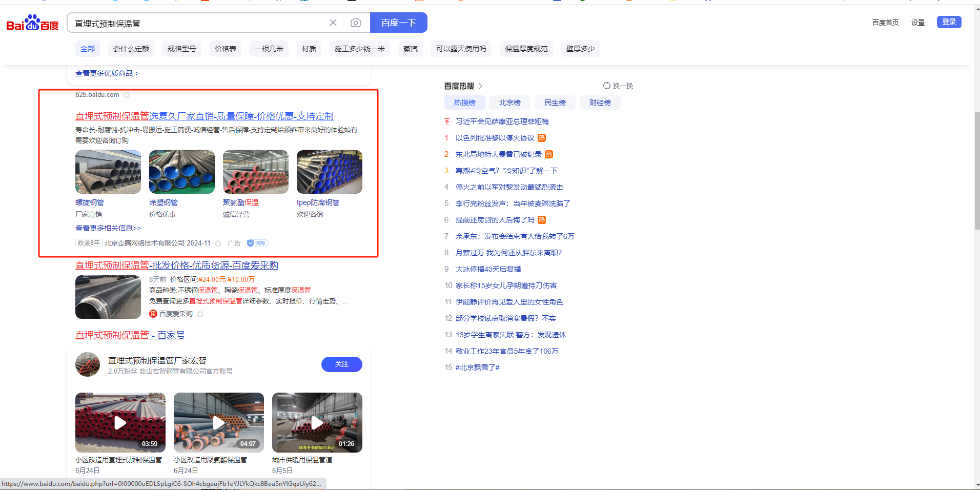Click the Baidu logo
The image size is (980, 490).
tap(32, 23)
